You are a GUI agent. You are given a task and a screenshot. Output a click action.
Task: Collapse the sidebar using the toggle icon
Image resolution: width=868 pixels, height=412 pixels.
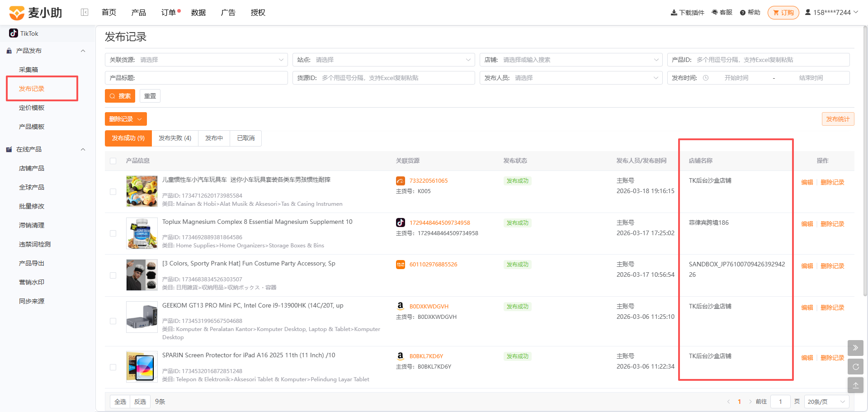coord(85,12)
